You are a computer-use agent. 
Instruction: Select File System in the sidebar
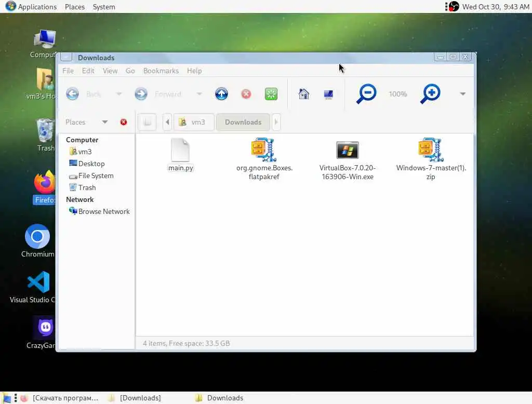91,176
